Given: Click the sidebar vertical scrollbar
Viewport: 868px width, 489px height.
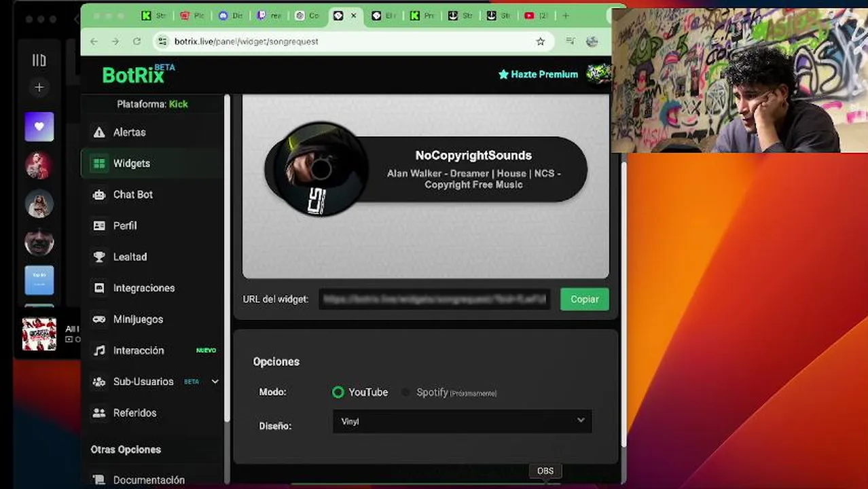Looking at the screenshot, I should (228, 258).
